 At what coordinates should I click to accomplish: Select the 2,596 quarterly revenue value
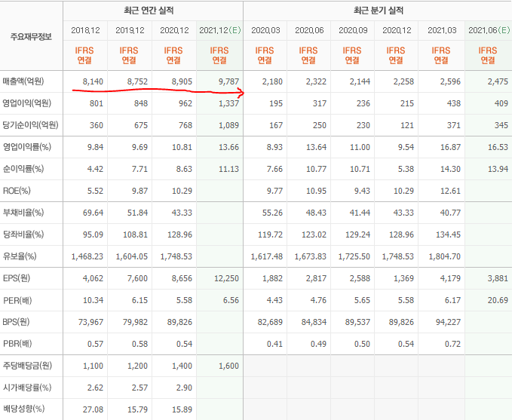pos(451,81)
